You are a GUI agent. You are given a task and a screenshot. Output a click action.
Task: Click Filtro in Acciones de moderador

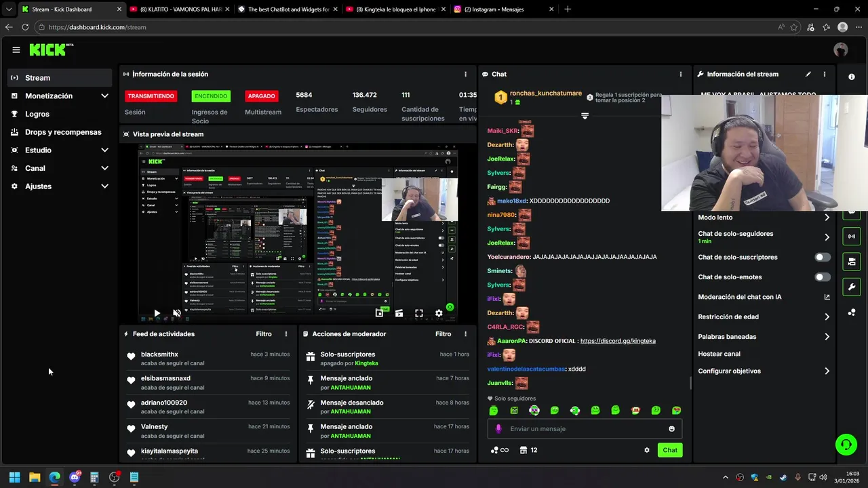pyautogui.click(x=443, y=334)
